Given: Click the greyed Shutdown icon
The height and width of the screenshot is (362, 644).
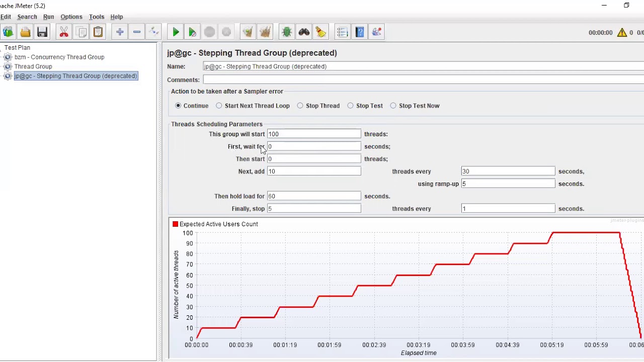Looking at the screenshot, I should (226, 32).
